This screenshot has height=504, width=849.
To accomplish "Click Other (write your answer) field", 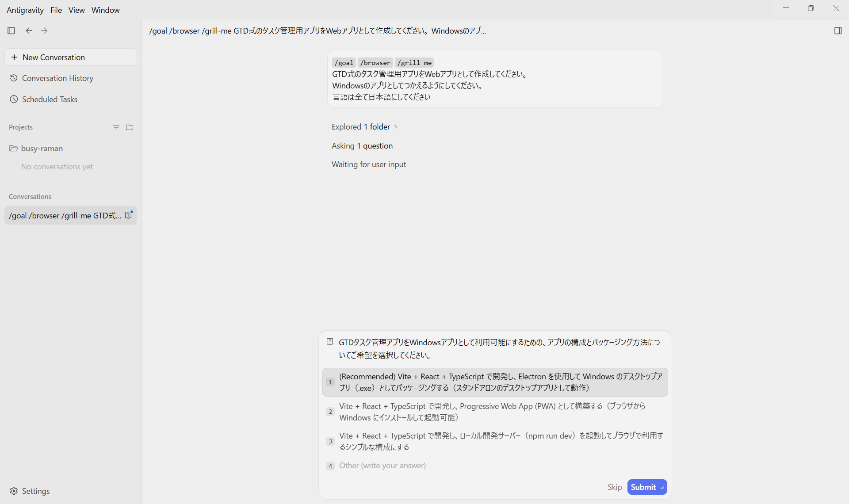I will (x=495, y=466).
